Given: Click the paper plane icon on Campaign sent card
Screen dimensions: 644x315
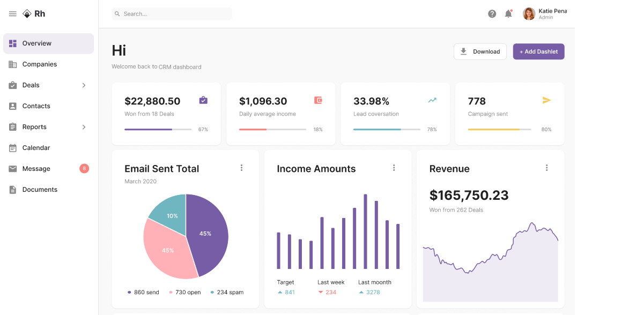Looking at the screenshot, I should click(x=546, y=100).
